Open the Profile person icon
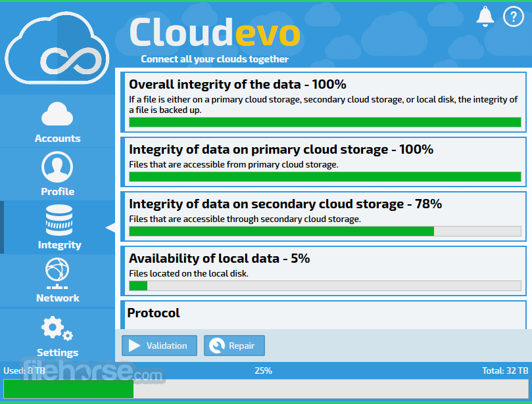 point(57,167)
